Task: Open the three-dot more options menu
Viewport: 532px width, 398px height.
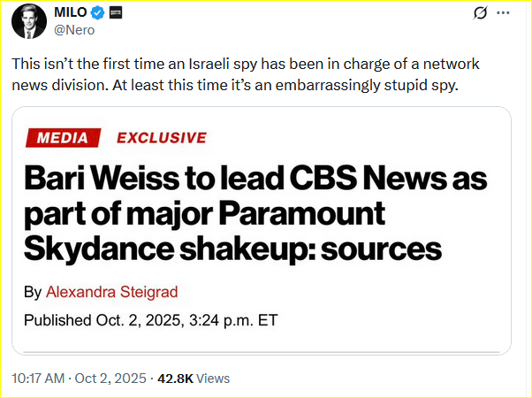Action: click(505, 15)
